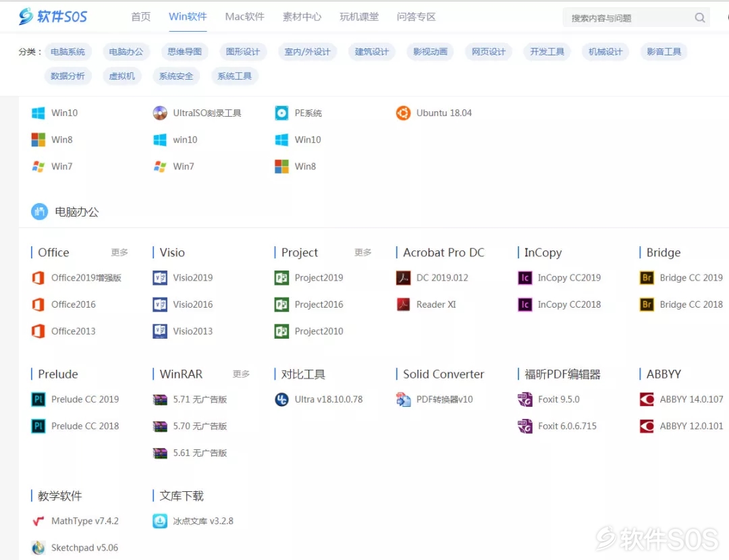Screen dimensions: 729x560
Task: Switch to the Mac软件 tab
Action: (244, 17)
